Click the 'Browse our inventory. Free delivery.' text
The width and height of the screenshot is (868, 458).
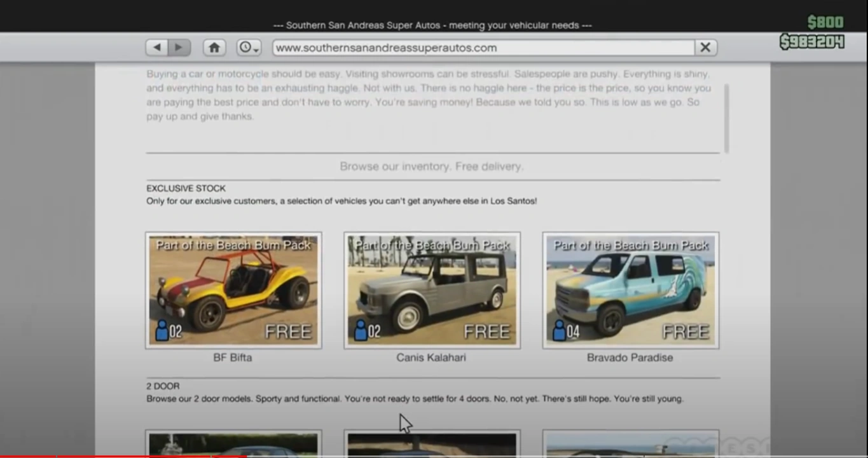pos(432,166)
